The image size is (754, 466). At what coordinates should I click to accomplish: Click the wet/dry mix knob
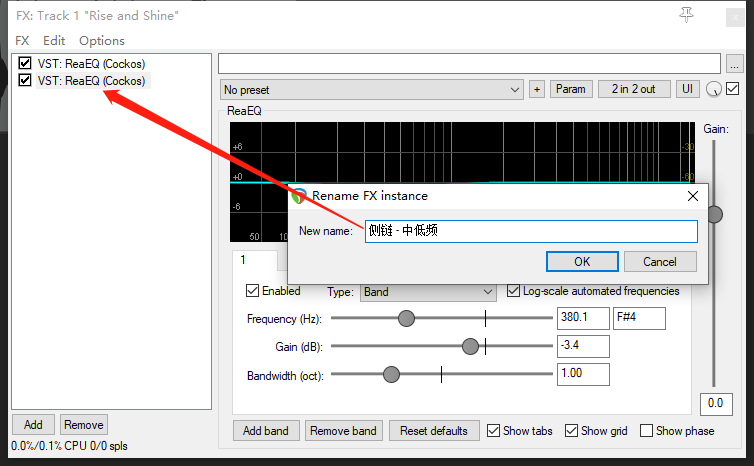coord(714,89)
